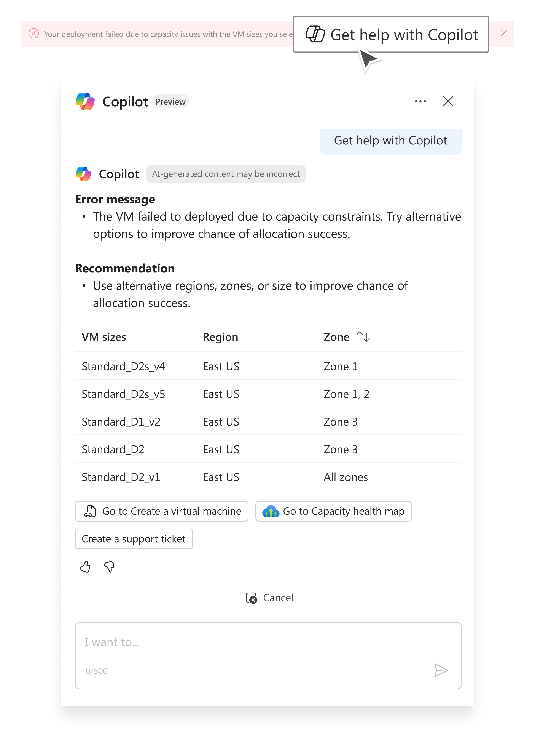Click the VM sizes column header

pos(104,337)
